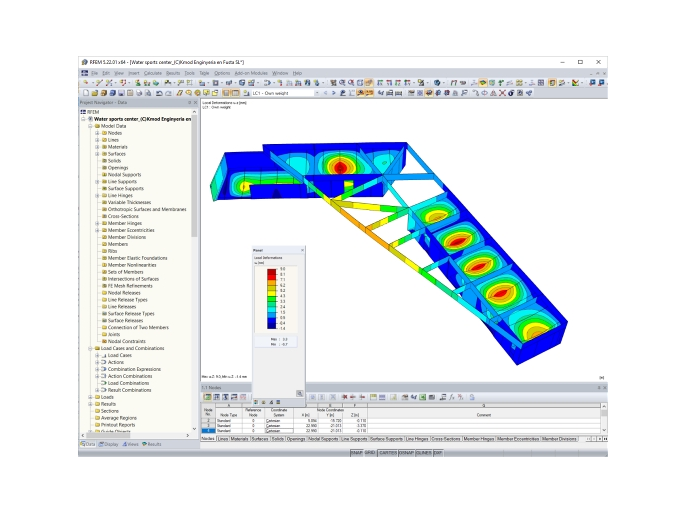Select Surface Supports in tree

(126, 189)
